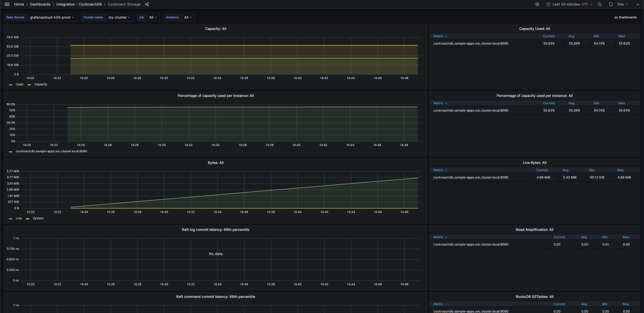Toggle the Capacity series legend item

point(41,84)
